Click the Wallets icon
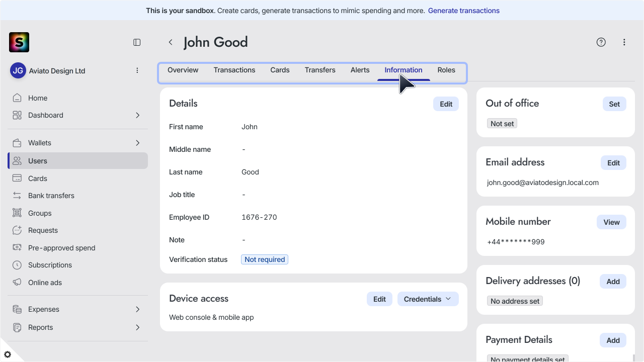644x362 pixels. tap(17, 143)
